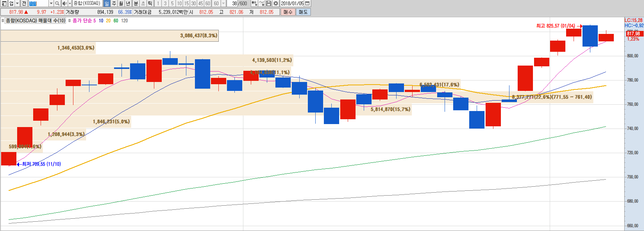Image resolution: width=644 pixels, height=231 pixels.
Task: Expand the 업 market type dropdown
Action: (17, 3)
